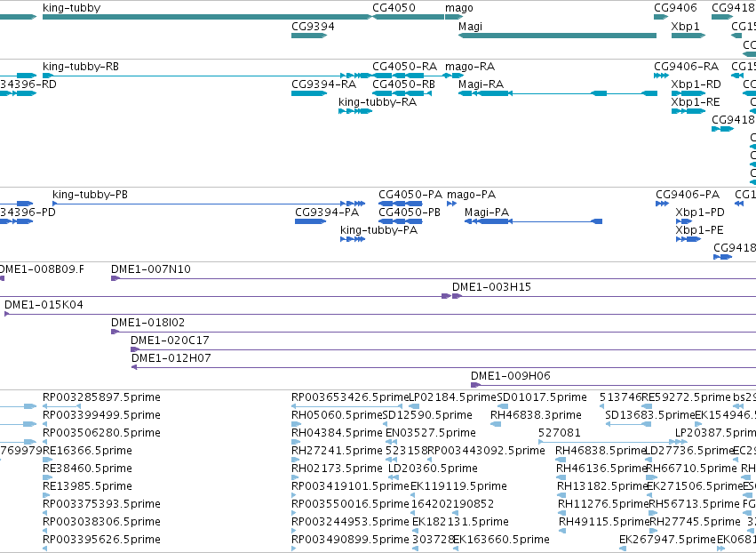
Task: Select the king-tubby-RB transcript
Action: (207, 76)
